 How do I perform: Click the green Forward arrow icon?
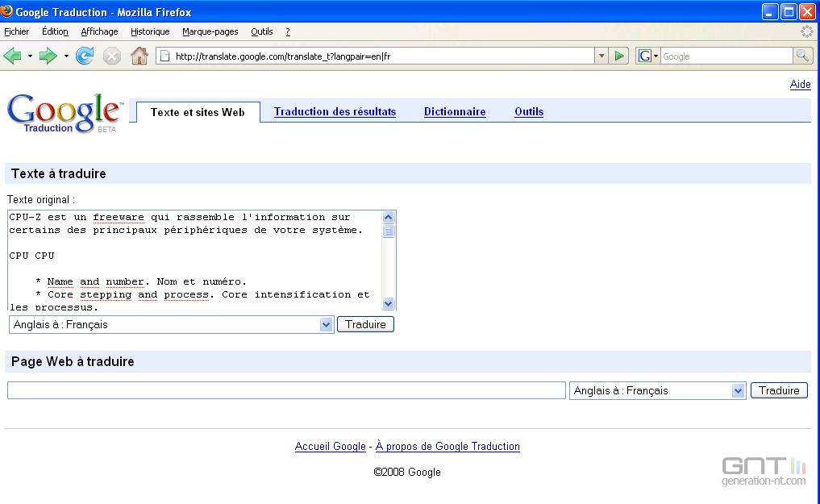point(48,56)
